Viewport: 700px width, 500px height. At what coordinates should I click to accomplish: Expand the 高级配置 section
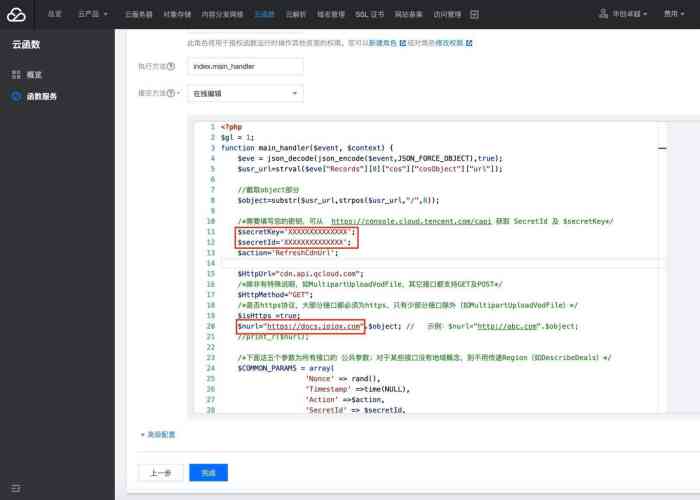click(x=158, y=434)
